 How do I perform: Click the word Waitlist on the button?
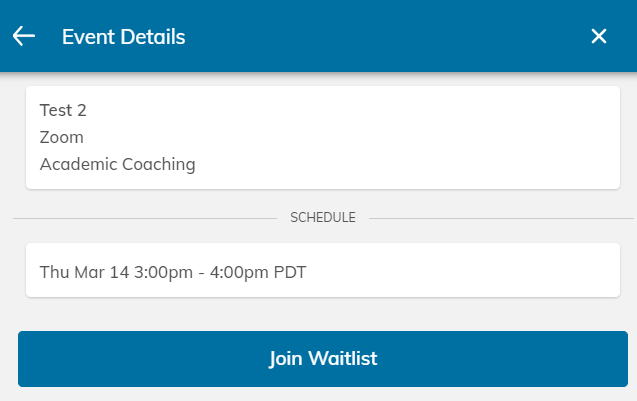[x=342, y=359]
